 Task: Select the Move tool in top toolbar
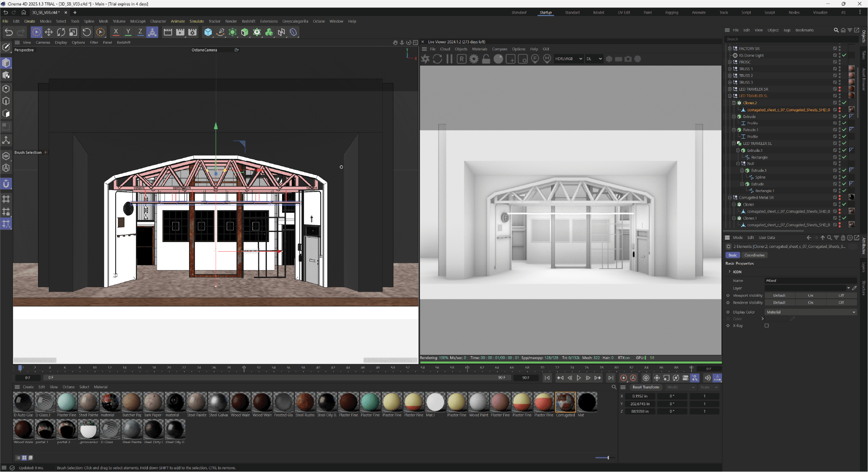point(49,32)
